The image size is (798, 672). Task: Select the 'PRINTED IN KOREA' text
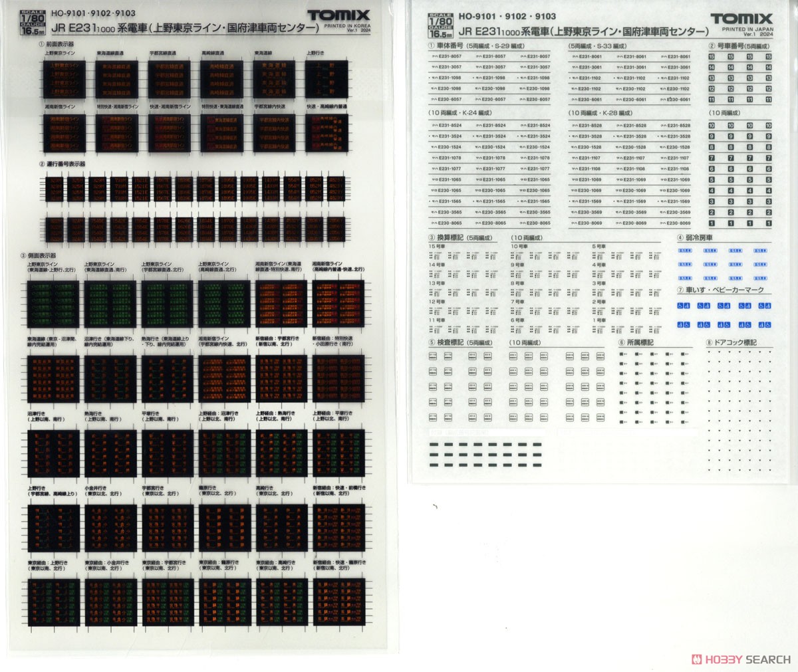(x=347, y=26)
